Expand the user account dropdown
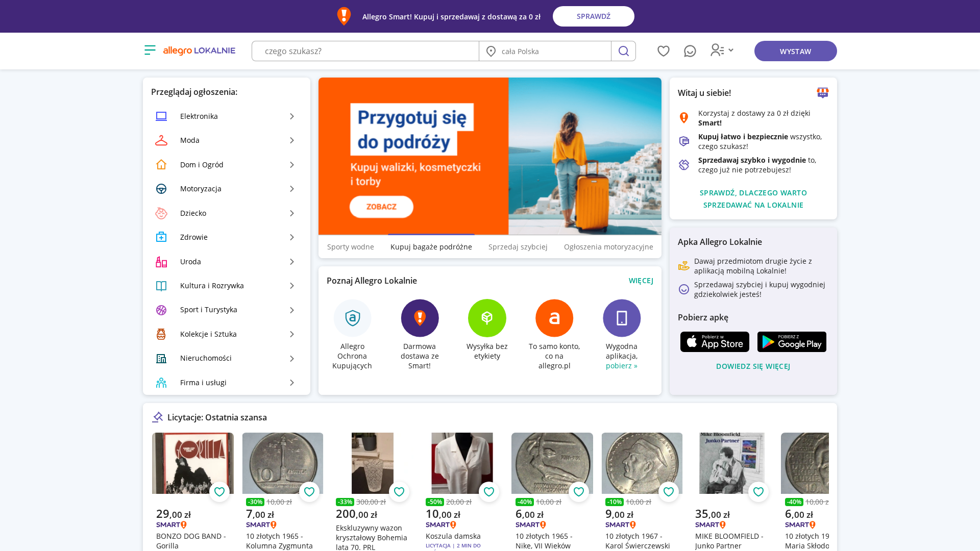This screenshot has height=551, width=980. point(722,50)
